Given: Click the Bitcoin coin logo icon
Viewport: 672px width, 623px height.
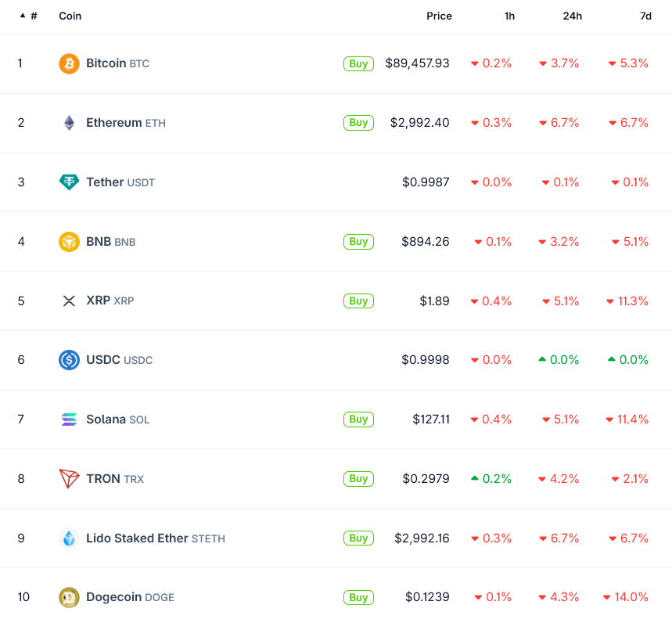Looking at the screenshot, I should click(x=69, y=63).
